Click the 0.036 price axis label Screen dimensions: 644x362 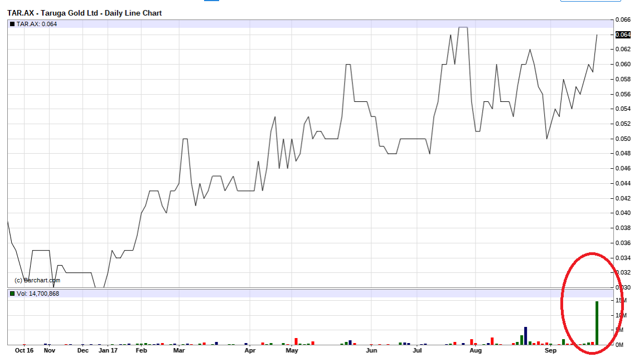click(623, 243)
